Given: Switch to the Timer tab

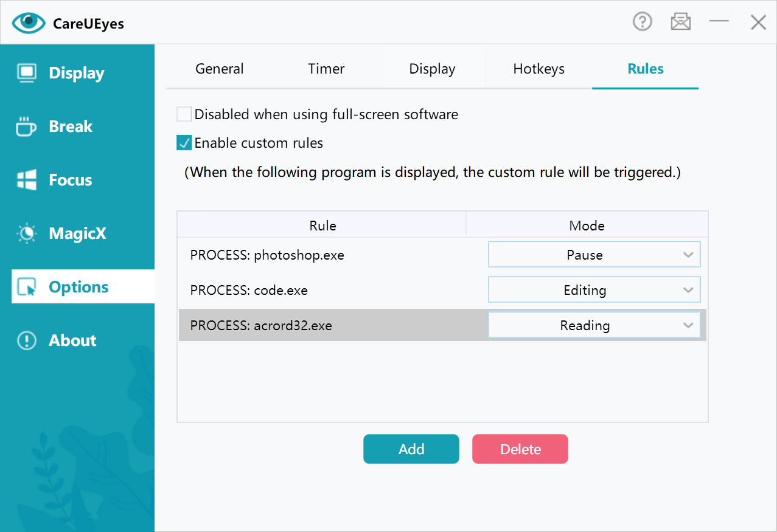Looking at the screenshot, I should [326, 69].
